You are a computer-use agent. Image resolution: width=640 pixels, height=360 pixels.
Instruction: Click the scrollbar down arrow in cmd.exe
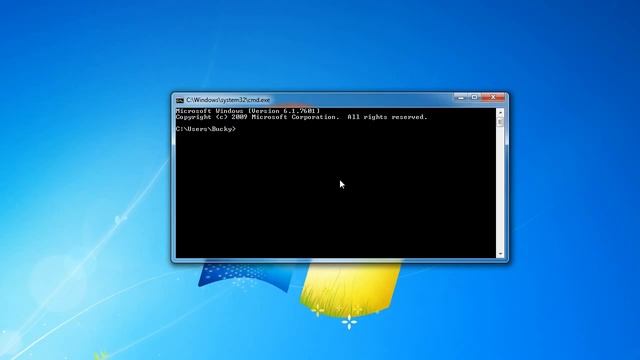[500, 254]
